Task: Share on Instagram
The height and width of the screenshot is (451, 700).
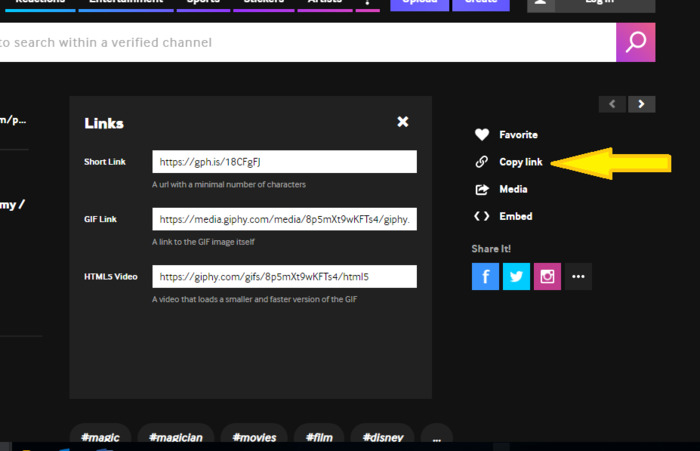Action: coord(547,277)
